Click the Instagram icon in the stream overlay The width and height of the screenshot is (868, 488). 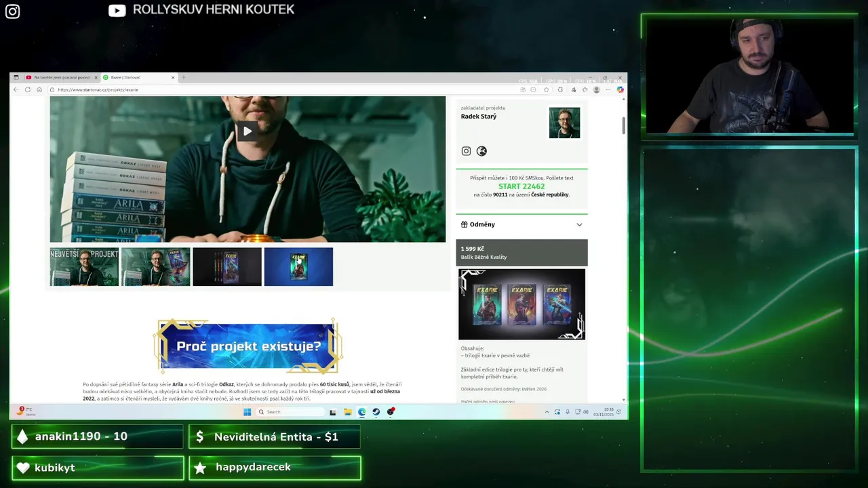coord(12,12)
